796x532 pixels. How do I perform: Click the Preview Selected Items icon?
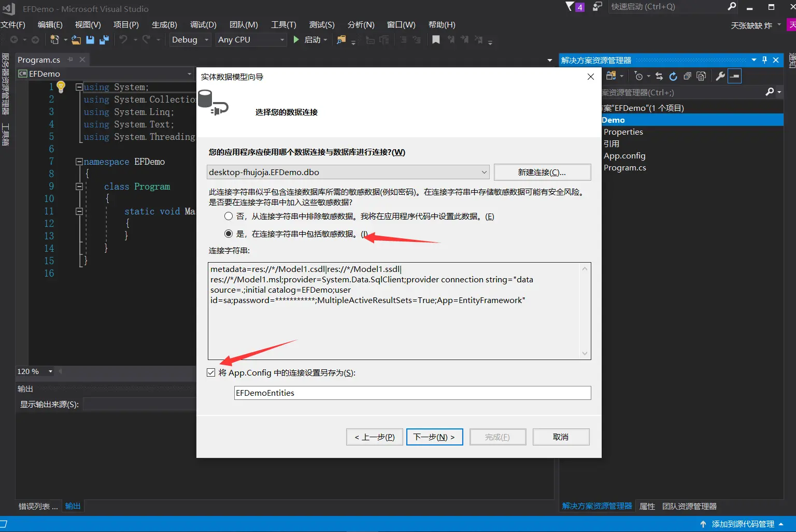pos(734,76)
